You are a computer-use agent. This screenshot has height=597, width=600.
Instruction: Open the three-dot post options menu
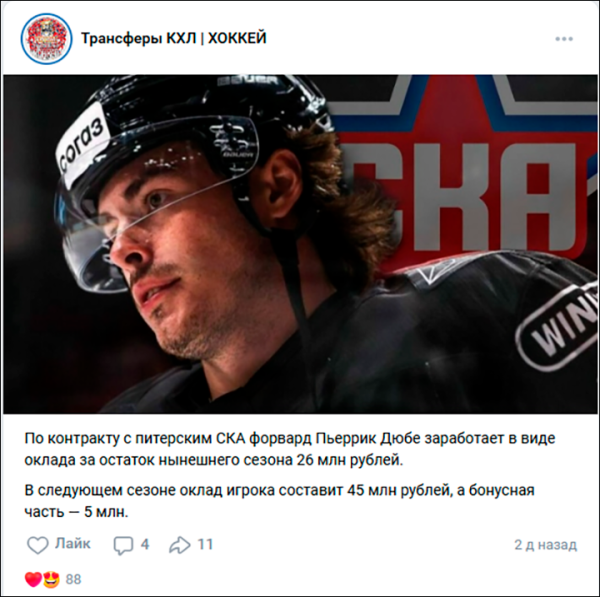coord(564,39)
